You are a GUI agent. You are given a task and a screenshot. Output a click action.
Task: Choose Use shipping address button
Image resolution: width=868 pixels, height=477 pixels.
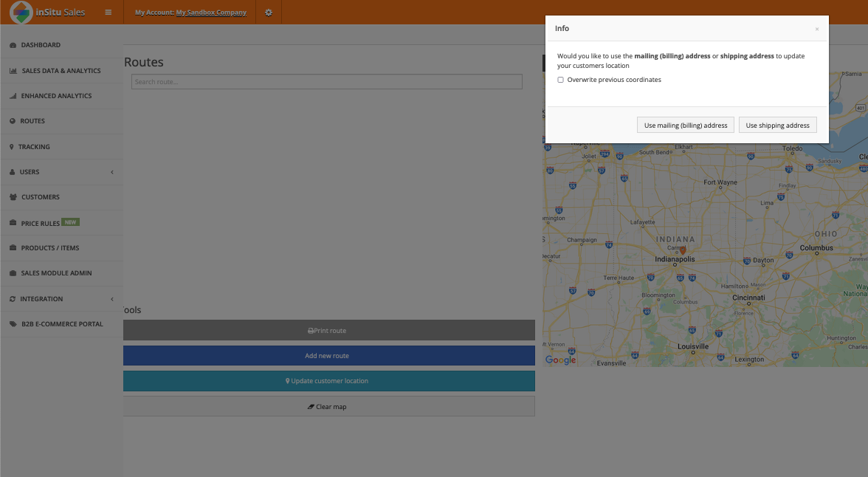[777, 126]
